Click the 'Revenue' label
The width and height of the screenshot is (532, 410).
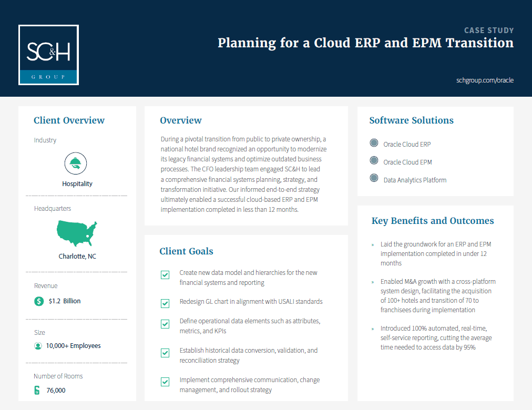click(46, 286)
